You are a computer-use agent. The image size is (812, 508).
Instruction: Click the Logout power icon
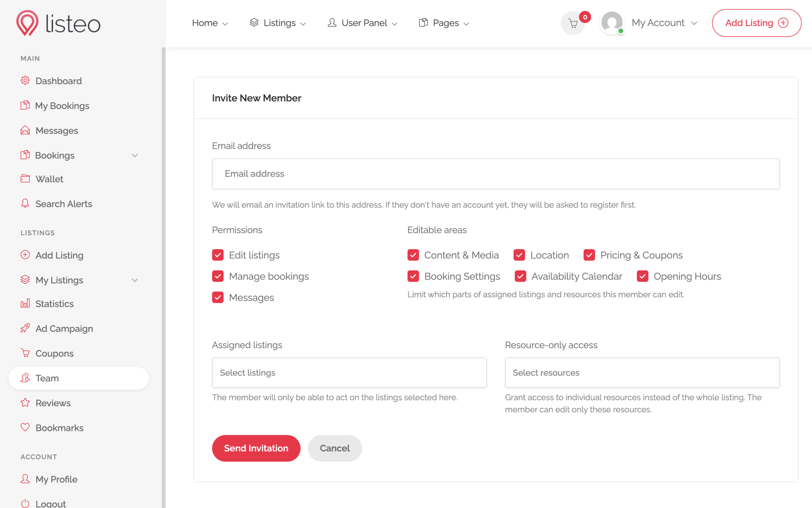tap(25, 504)
